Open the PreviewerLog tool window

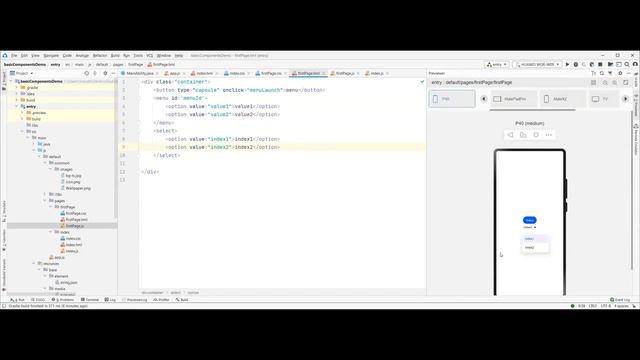coord(134,300)
